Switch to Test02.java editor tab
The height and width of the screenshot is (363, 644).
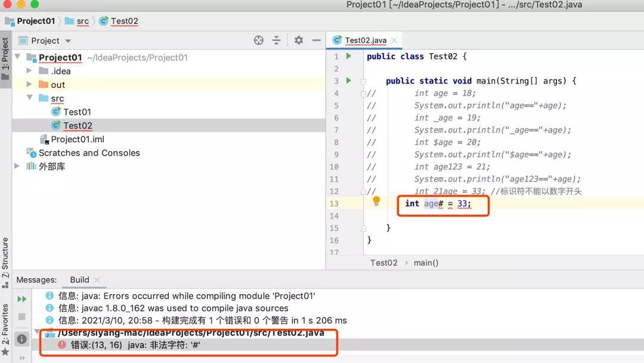point(366,40)
